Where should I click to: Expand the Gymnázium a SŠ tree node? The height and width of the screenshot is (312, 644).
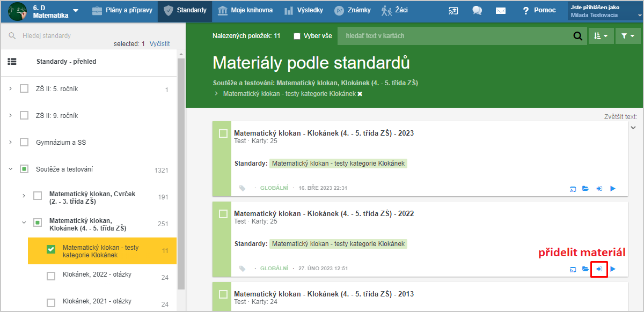(10, 142)
